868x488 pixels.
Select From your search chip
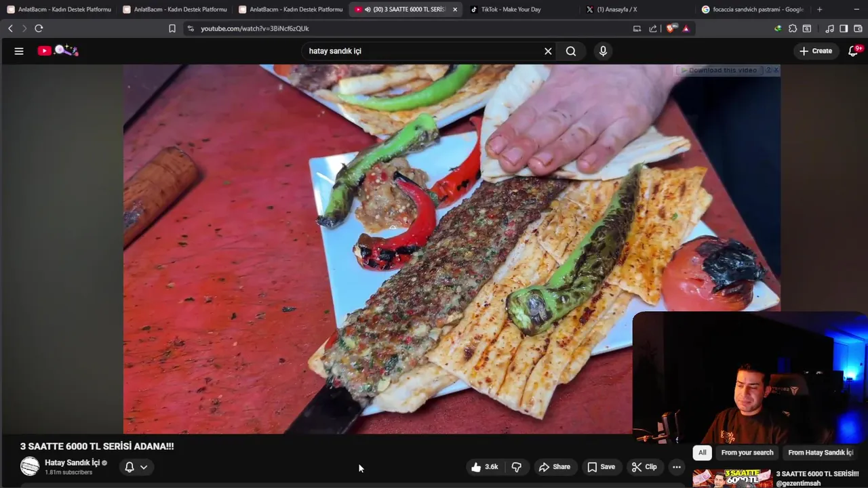pyautogui.click(x=747, y=453)
